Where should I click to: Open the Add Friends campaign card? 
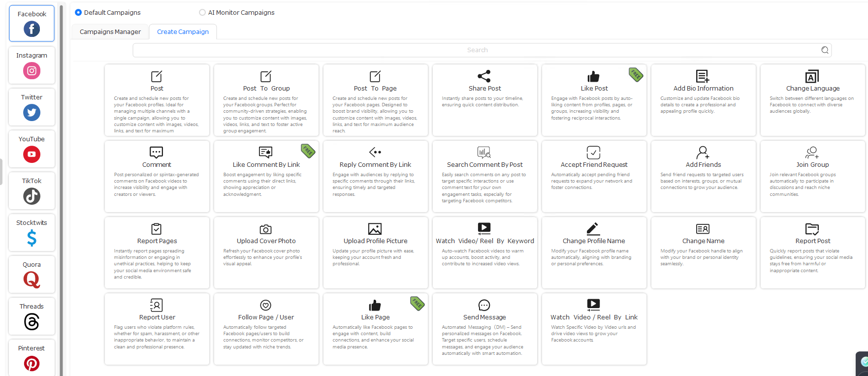[704, 177]
